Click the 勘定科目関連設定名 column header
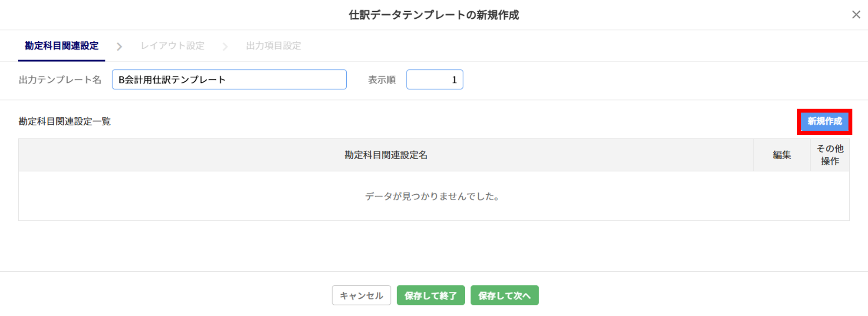868x316 pixels. pos(386,155)
